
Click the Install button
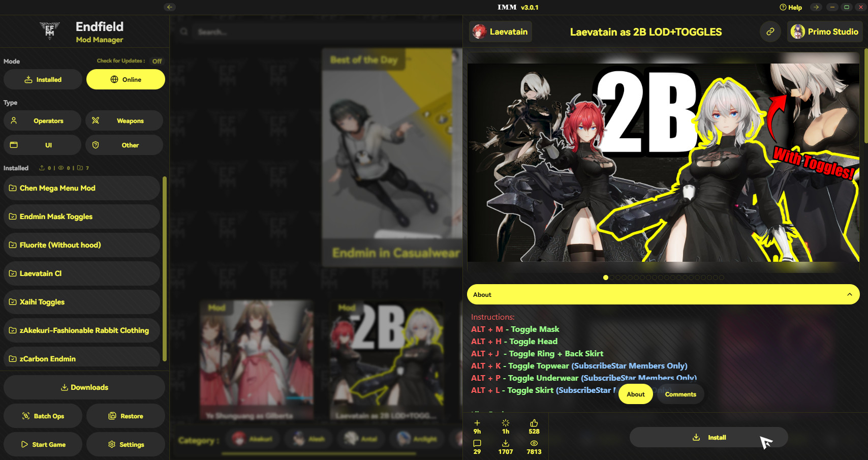(x=709, y=437)
